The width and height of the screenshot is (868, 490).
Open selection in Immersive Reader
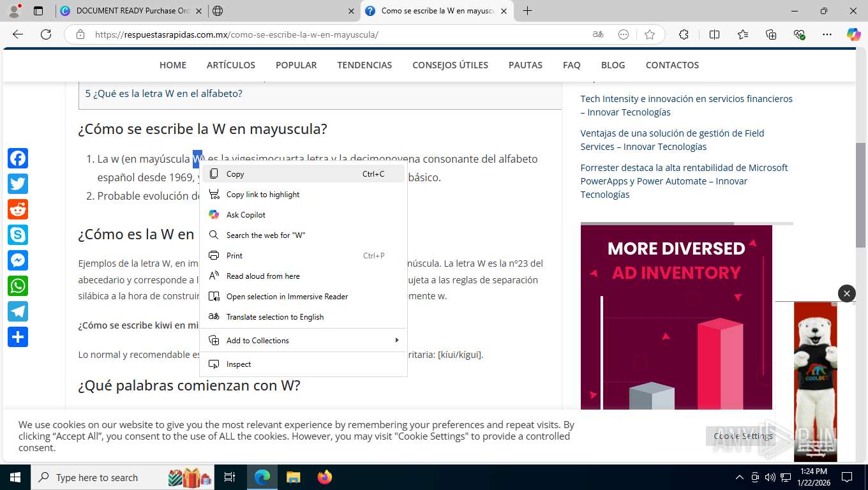pos(304,296)
